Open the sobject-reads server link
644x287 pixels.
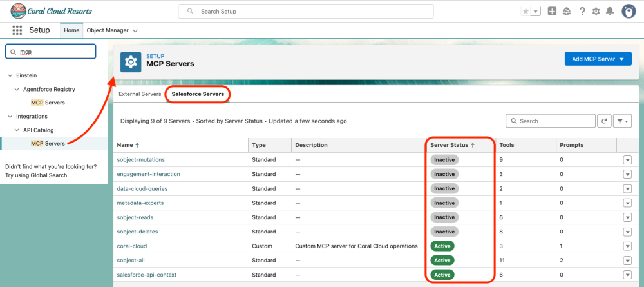(x=135, y=217)
